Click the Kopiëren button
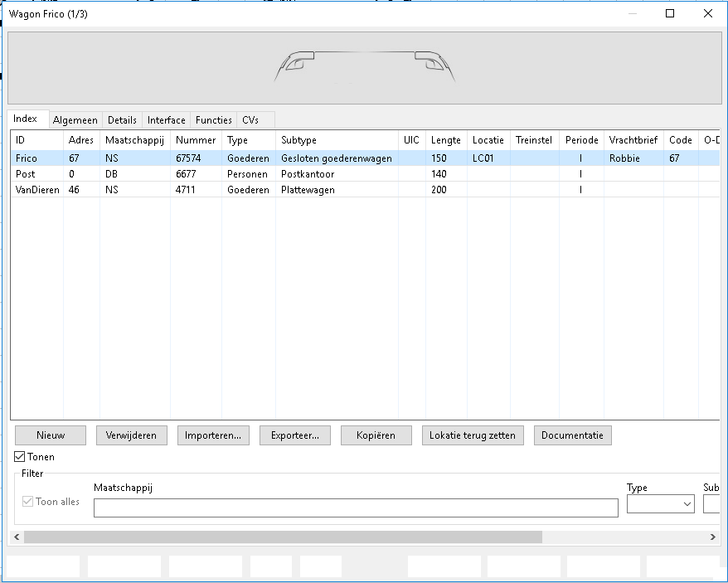 [376, 435]
